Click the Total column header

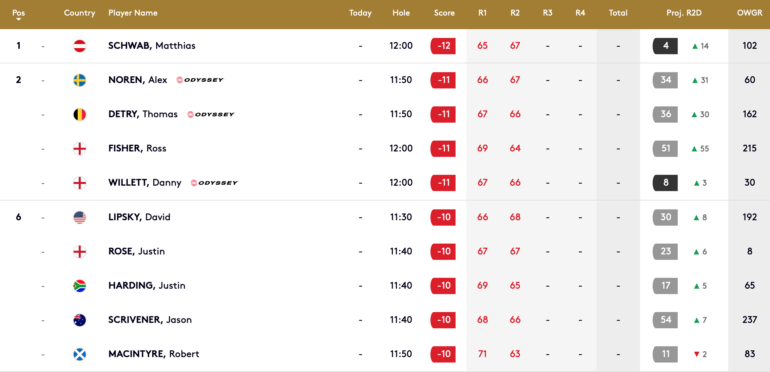click(x=618, y=13)
